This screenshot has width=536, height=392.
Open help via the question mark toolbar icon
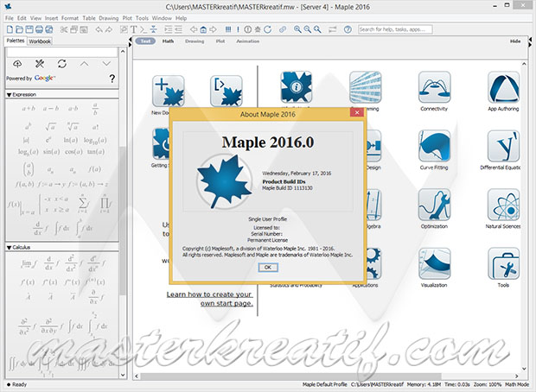[x=348, y=29]
